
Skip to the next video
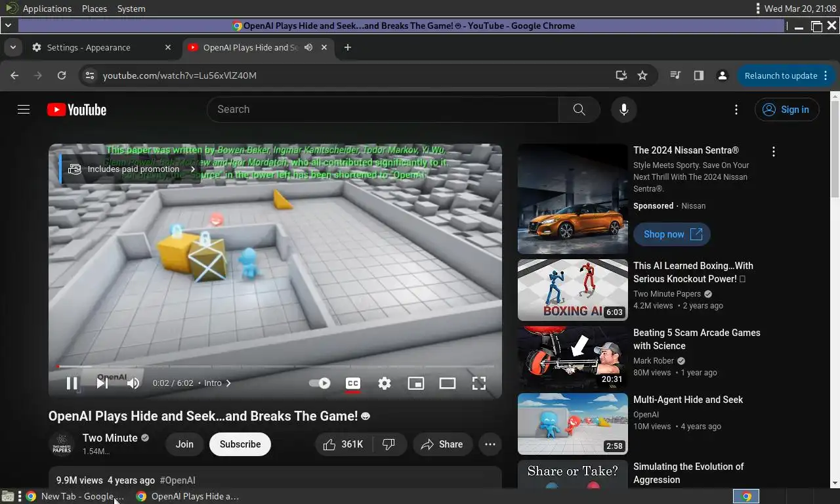pyautogui.click(x=102, y=383)
